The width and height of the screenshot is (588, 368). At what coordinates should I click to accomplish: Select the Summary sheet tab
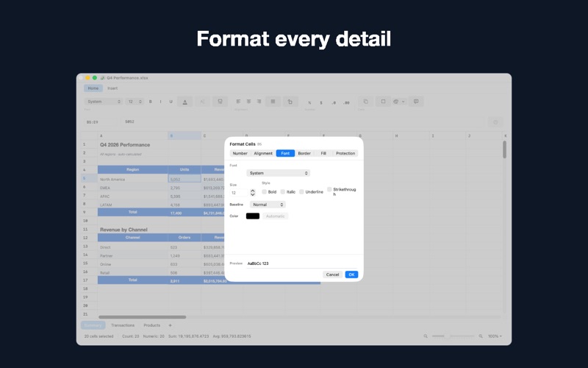[x=93, y=325]
